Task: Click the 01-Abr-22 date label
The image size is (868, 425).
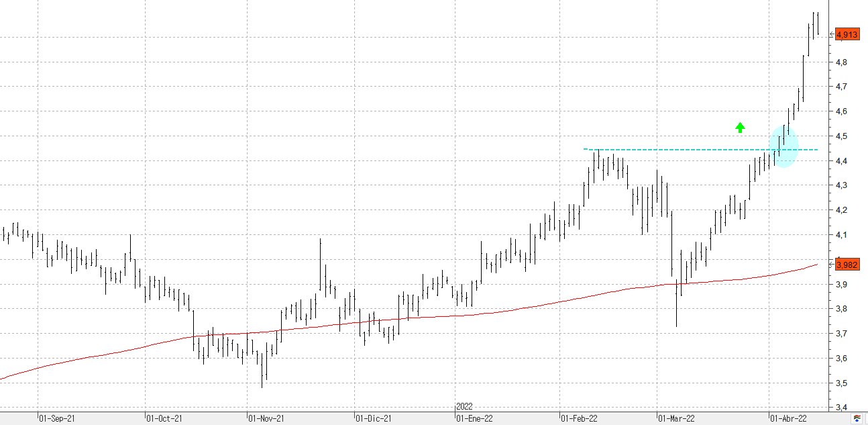Action: 788,418
